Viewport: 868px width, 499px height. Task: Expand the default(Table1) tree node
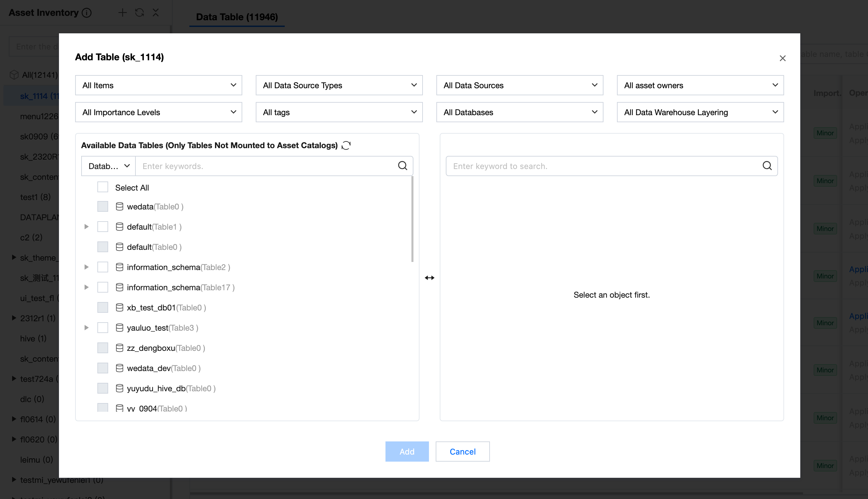(x=86, y=227)
